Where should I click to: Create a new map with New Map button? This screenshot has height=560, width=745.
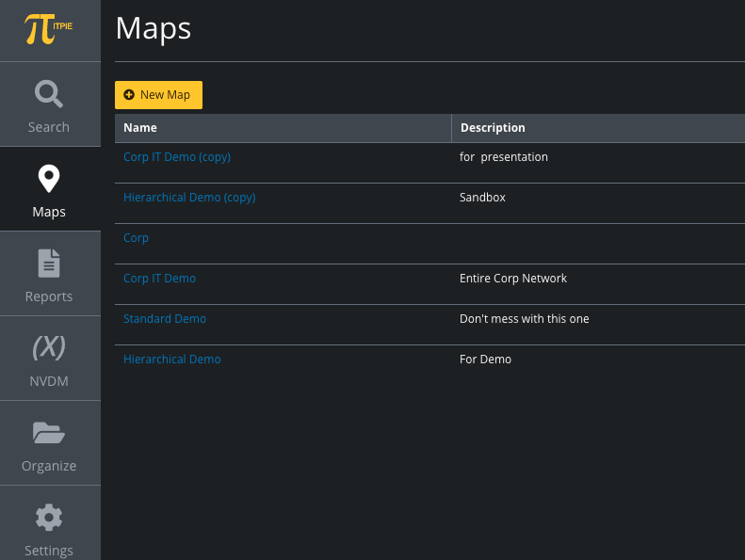pyautogui.click(x=158, y=95)
